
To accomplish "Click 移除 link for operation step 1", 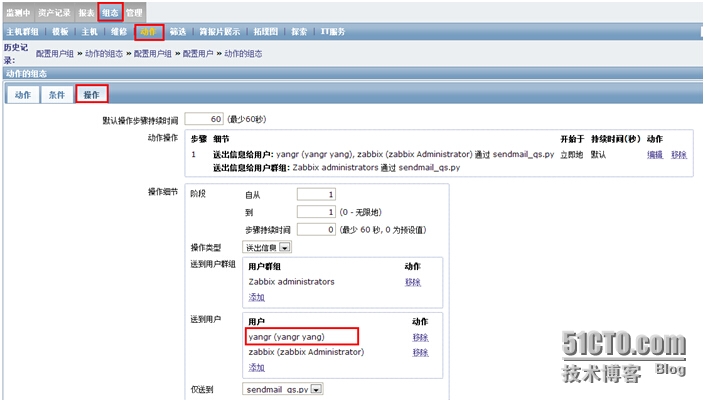I will point(678,155).
